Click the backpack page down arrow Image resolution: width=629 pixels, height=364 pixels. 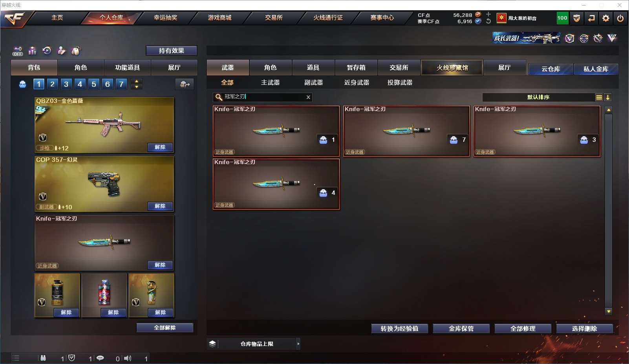pos(137,87)
